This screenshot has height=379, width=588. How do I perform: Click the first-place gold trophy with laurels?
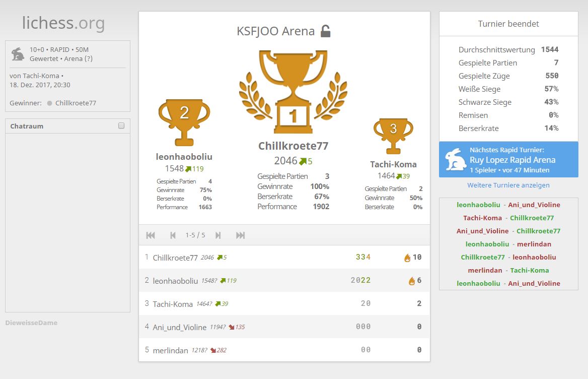[293, 92]
